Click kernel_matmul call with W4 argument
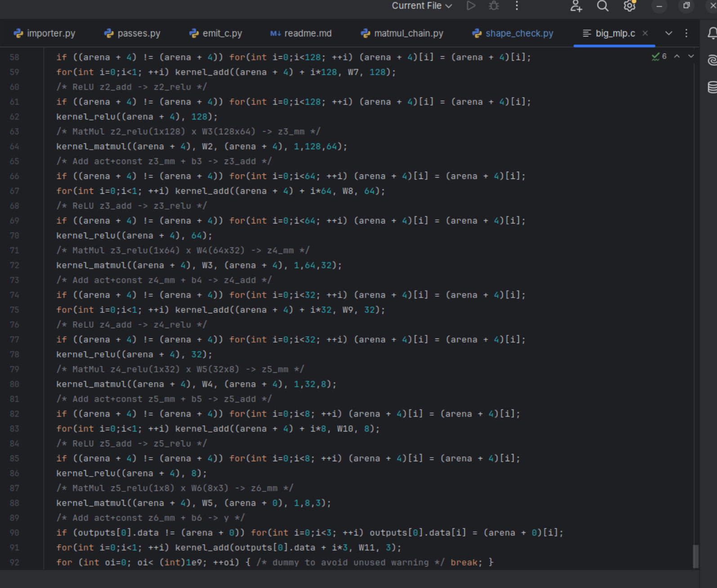 [x=196, y=384]
